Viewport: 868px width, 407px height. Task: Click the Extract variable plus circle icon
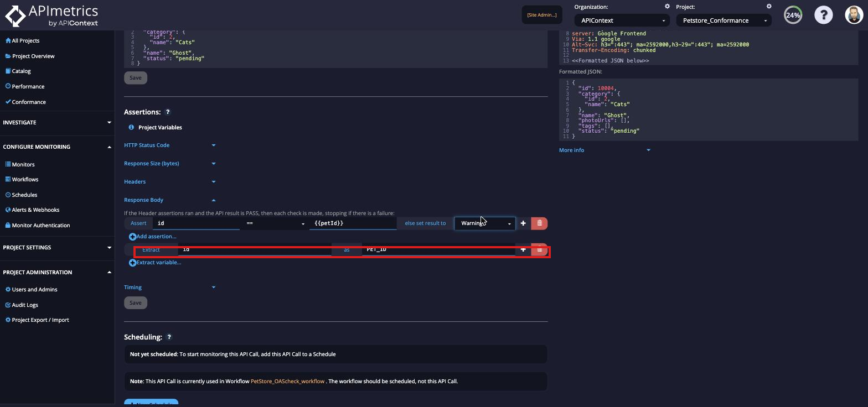pos(132,263)
